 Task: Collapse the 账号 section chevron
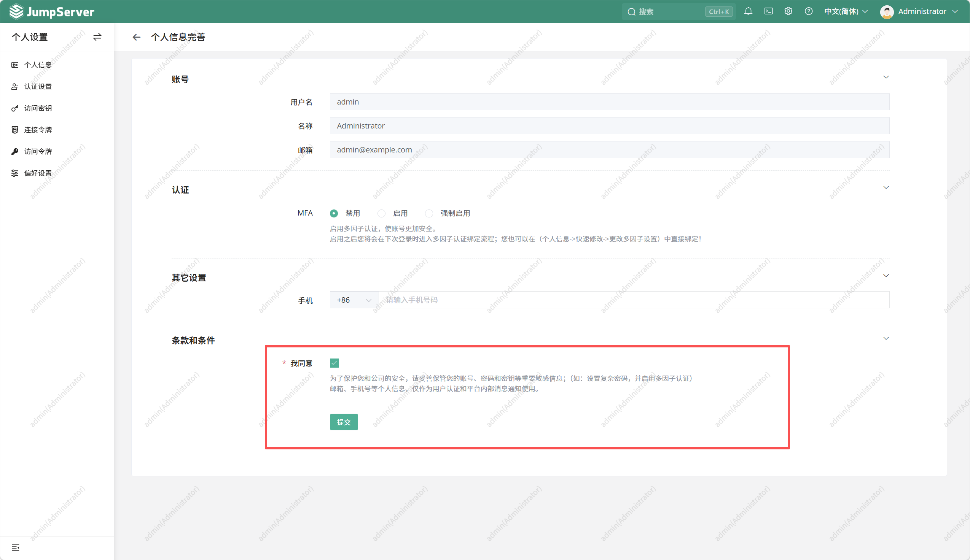(x=886, y=77)
